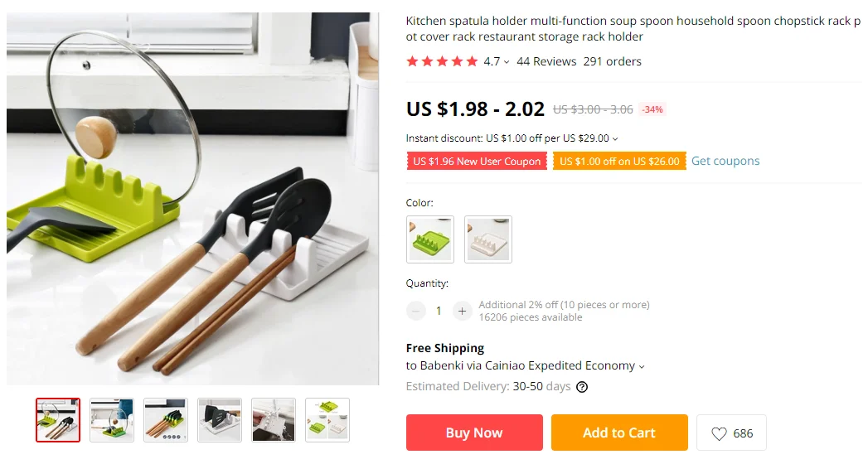Screen dimensions: 868x464
Task: Select the green holder color option
Action: [430, 239]
